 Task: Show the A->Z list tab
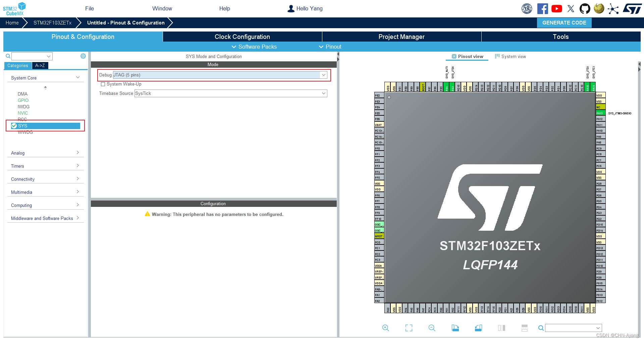click(x=40, y=66)
